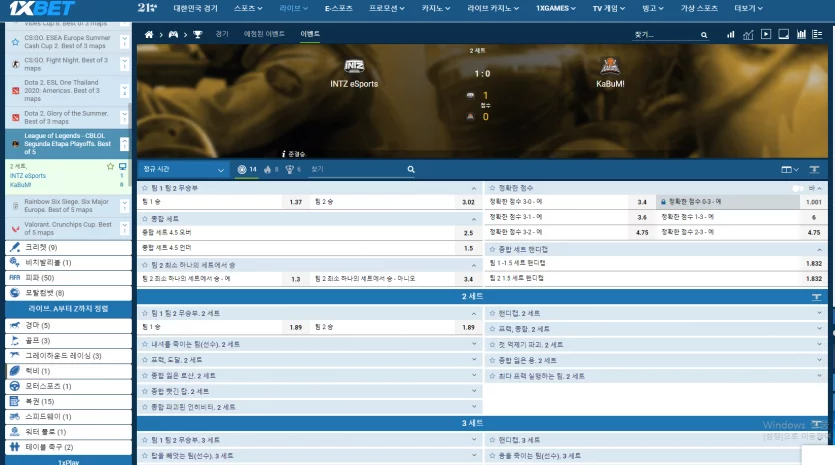
Task: Expand 내셔를 죽이는 팀(선수). 2 세트 market
Action: 474,344
